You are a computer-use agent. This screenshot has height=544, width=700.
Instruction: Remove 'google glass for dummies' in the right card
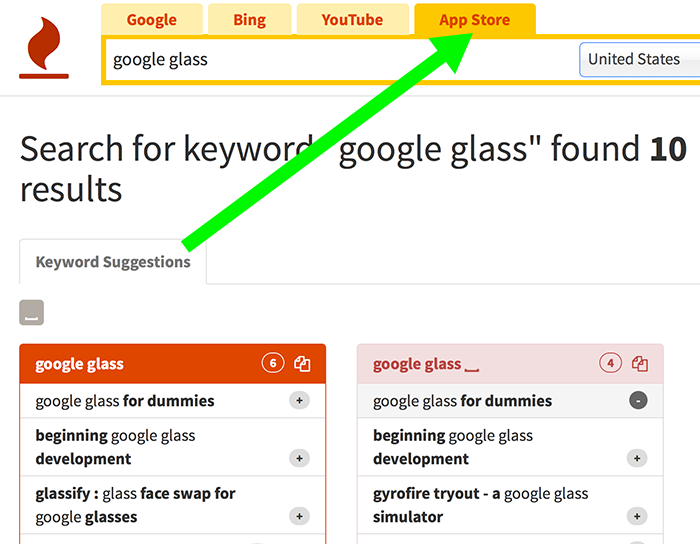[x=638, y=400]
